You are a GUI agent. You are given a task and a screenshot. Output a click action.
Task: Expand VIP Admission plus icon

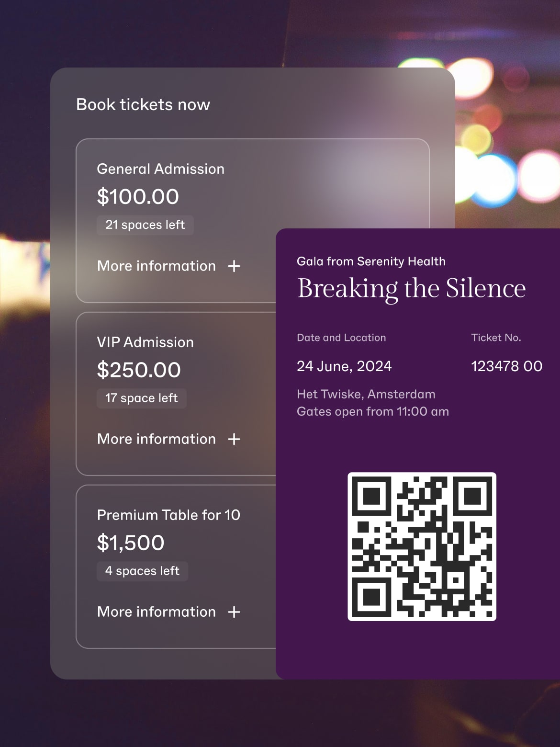click(234, 439)
